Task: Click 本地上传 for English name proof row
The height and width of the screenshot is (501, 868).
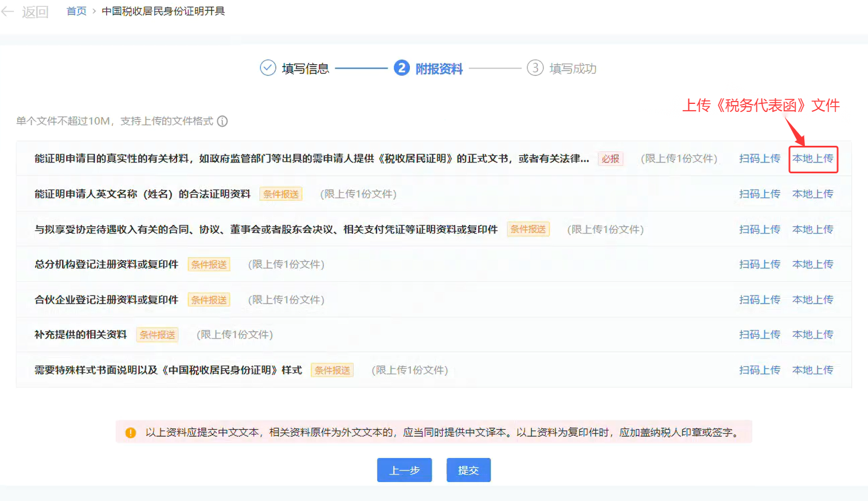Action: pos(812,194)
